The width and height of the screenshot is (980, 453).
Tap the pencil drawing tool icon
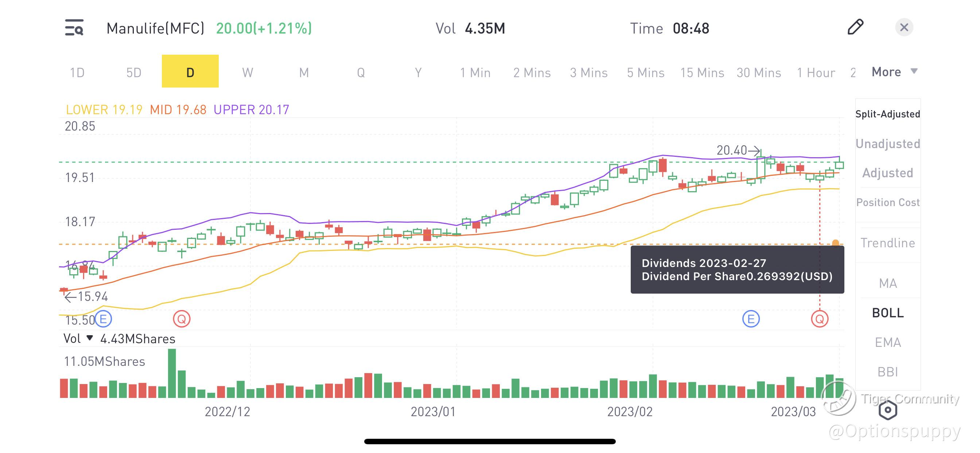click(x=856, y=27)
